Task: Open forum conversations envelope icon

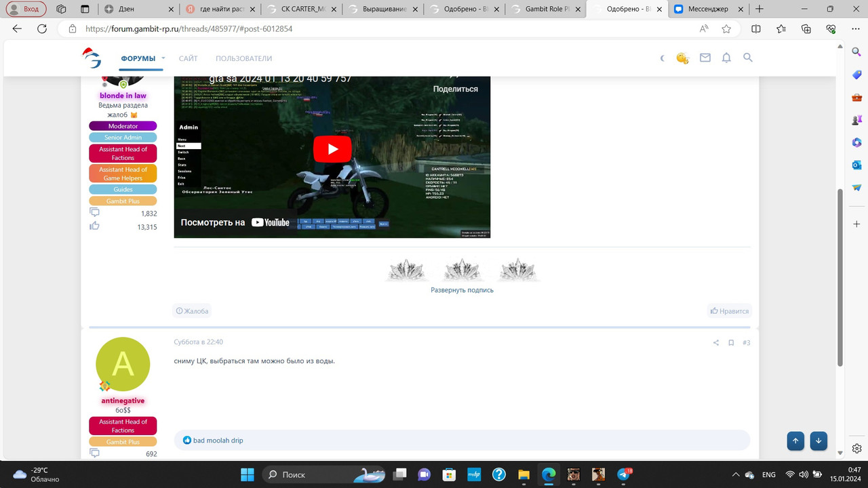Action: [x=705, y=58]
